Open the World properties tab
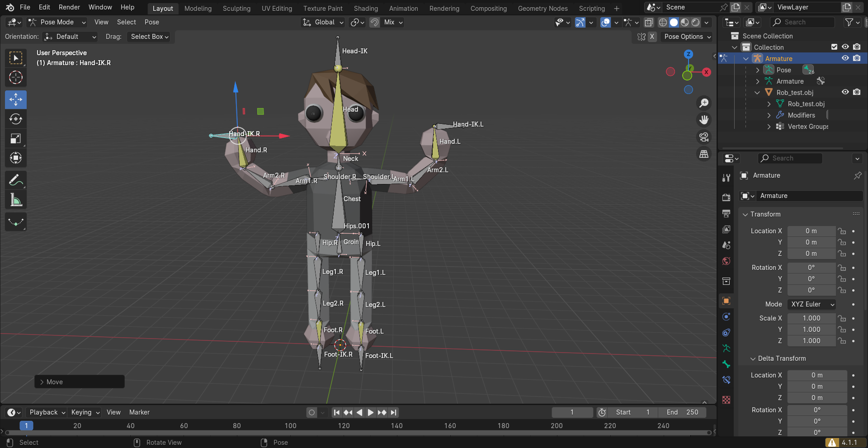The height and width of the screenshot is (448, 868). [726, 261]
